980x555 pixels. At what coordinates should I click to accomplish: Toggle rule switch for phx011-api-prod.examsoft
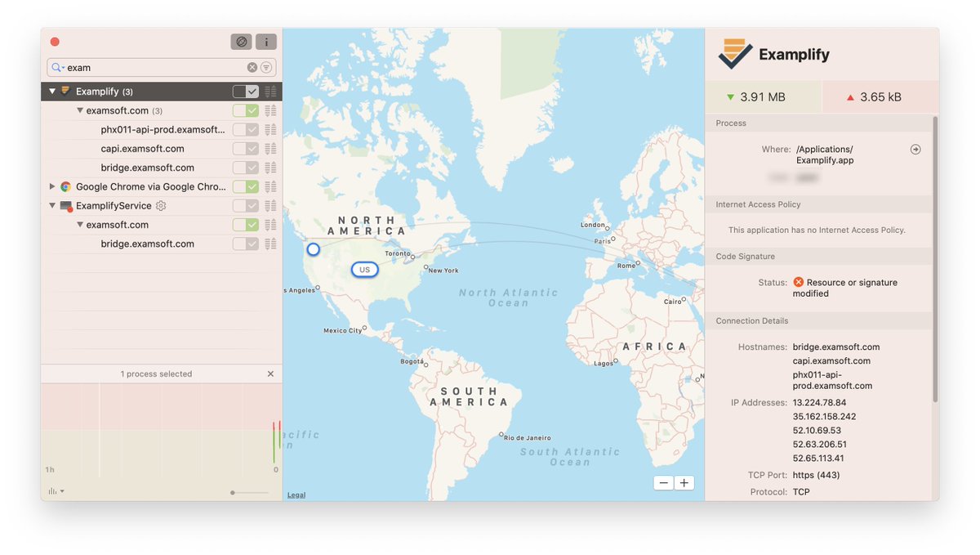coord(246,129)
